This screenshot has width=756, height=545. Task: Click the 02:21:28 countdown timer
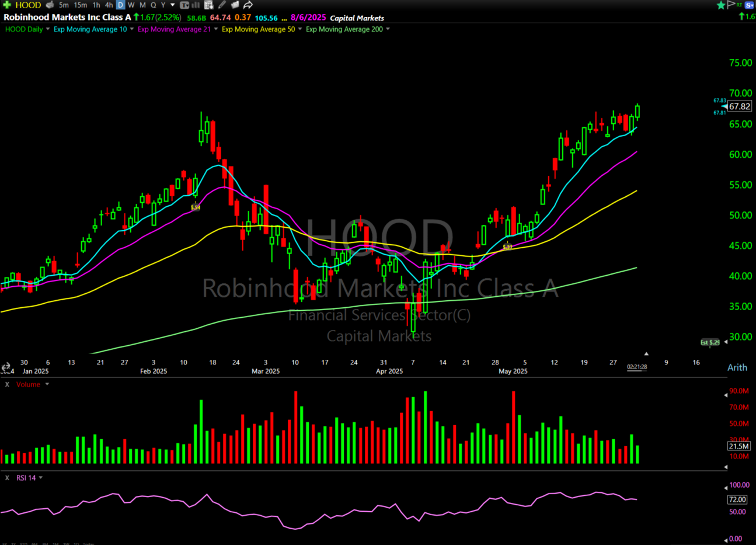pos(637,367)
